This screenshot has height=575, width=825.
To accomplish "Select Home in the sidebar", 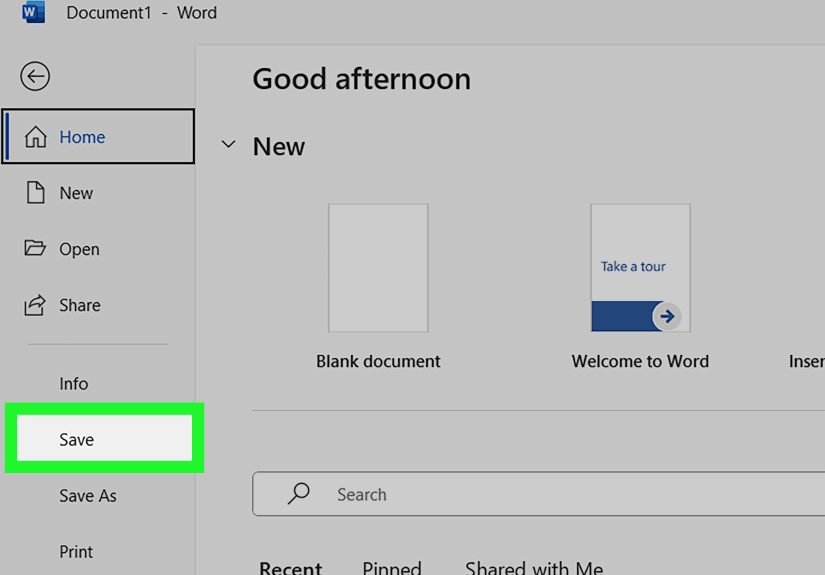I will point(98,137).
